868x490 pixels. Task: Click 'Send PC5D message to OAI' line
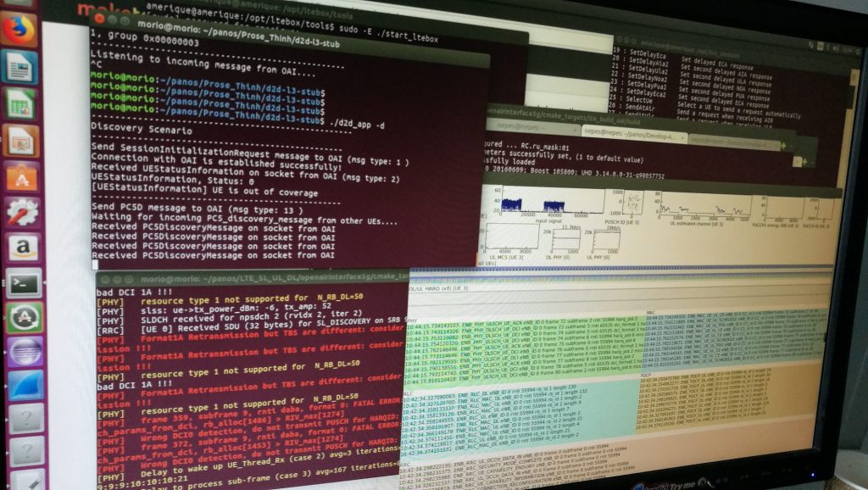click(198, 209)
